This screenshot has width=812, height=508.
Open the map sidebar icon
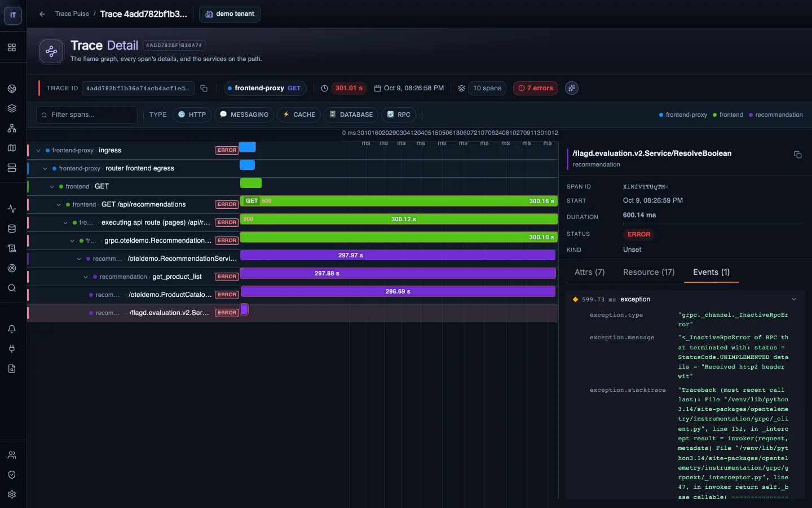coord(12,148)
